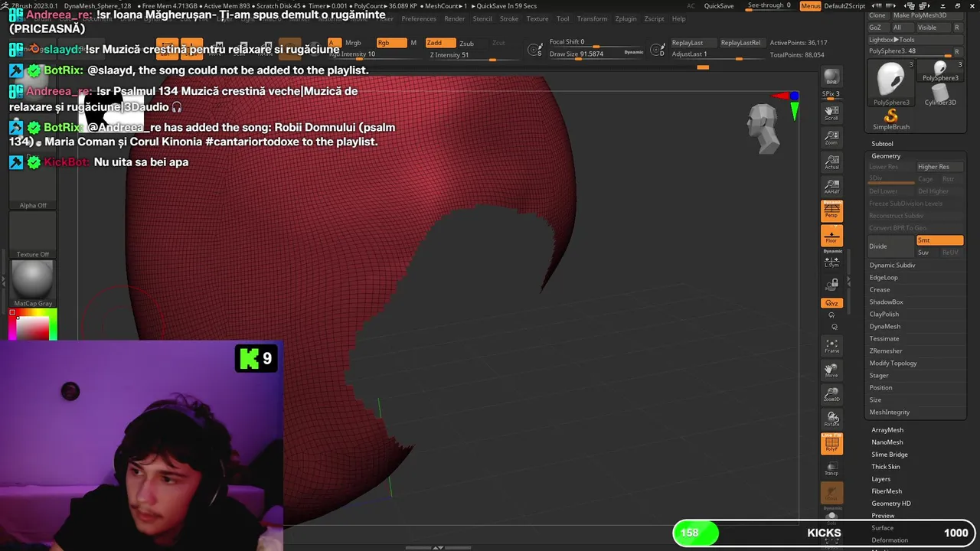
Task: Expand the ZRemesher subsection
Action: (886, 350)
